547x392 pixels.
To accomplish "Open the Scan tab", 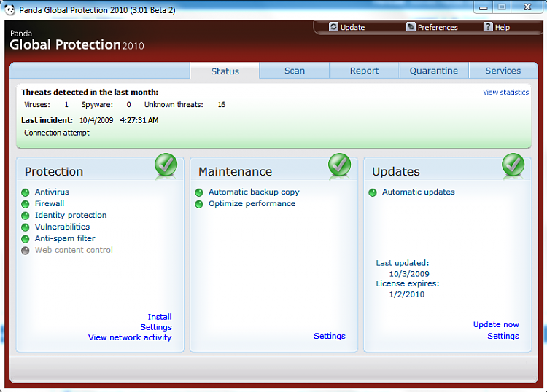I will (x=295, y=71).
